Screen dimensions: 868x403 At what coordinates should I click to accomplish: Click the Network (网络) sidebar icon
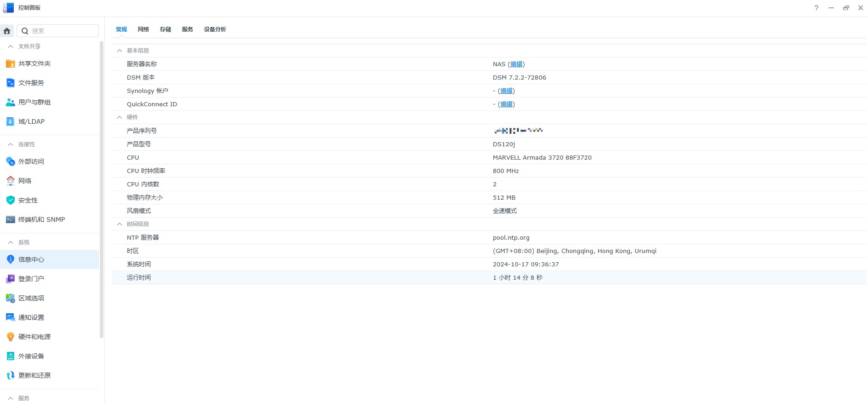11,181
